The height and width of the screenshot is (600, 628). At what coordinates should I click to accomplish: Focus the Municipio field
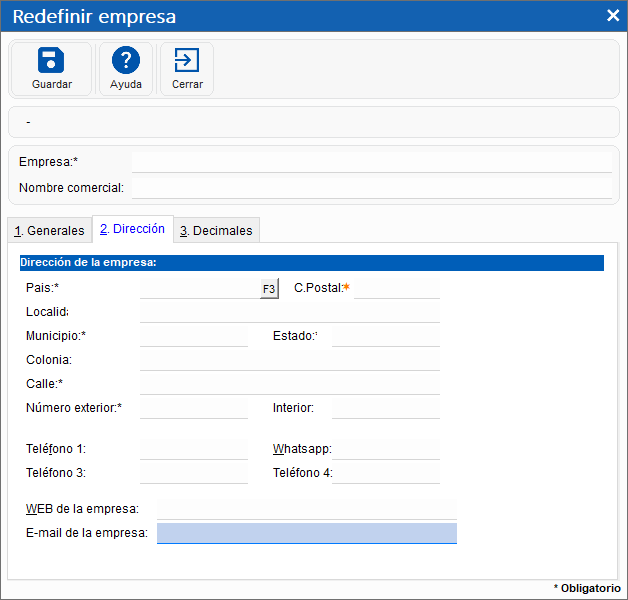point(194,336)
